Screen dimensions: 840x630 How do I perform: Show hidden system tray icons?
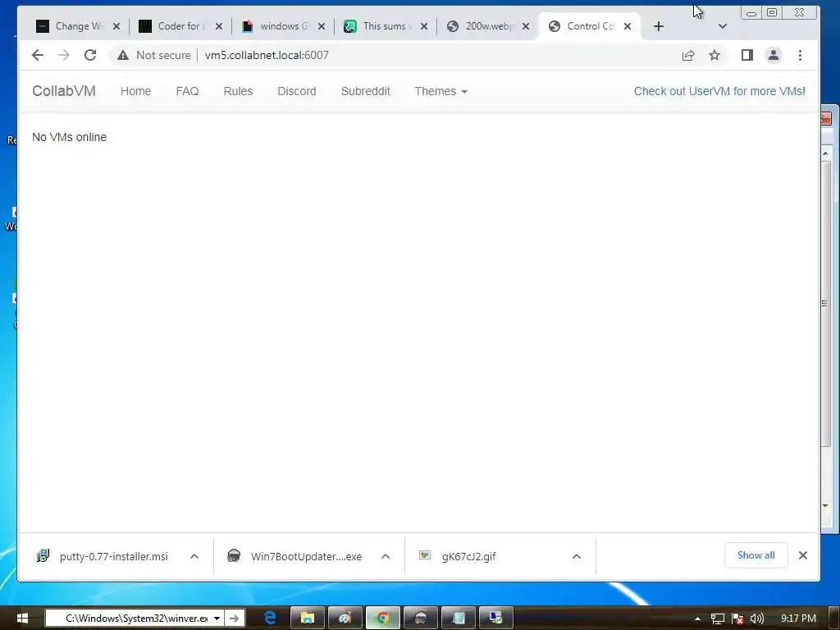pyautogui.click(x=697, y=619)
